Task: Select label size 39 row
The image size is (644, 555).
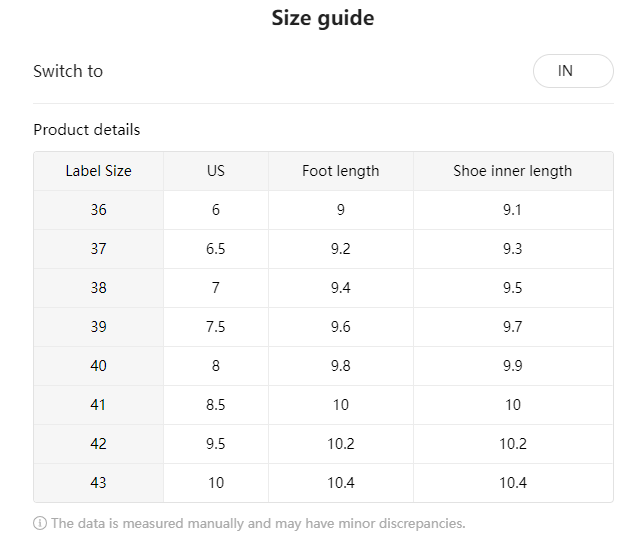Action: click(323, 327)
